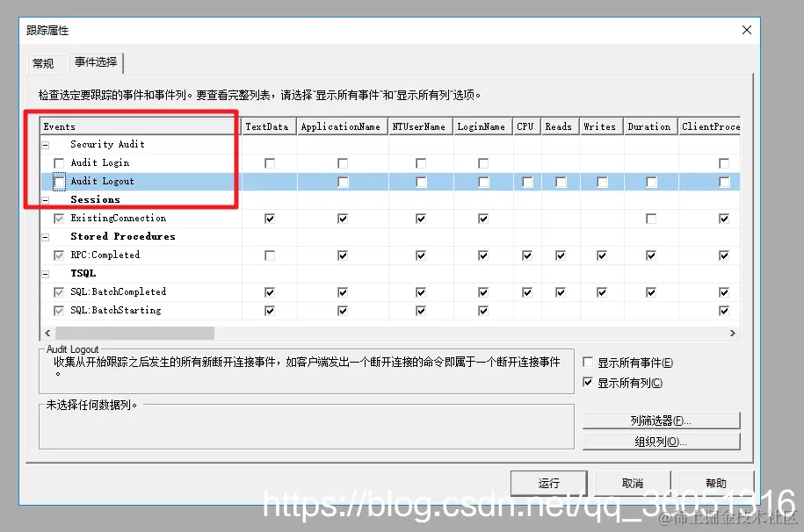Select the 事件选择 tab
Viewport: 804px width, 532px height.
(96, 62)
